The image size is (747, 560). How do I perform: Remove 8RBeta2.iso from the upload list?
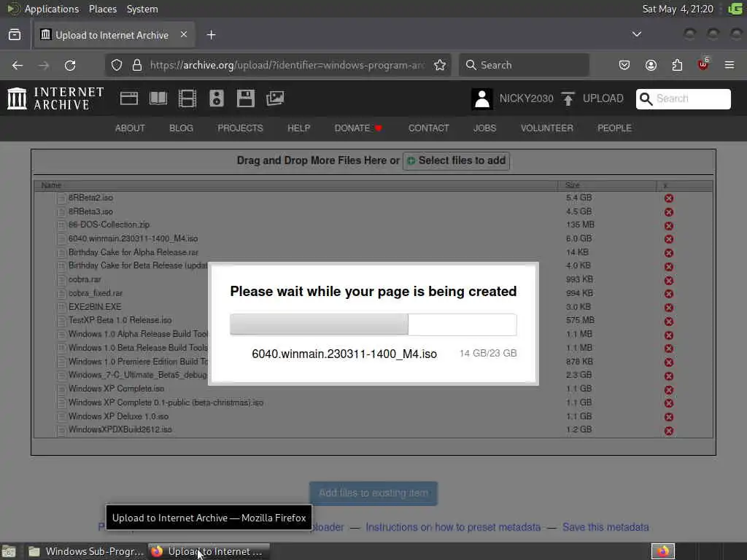[x=669, y=198]
